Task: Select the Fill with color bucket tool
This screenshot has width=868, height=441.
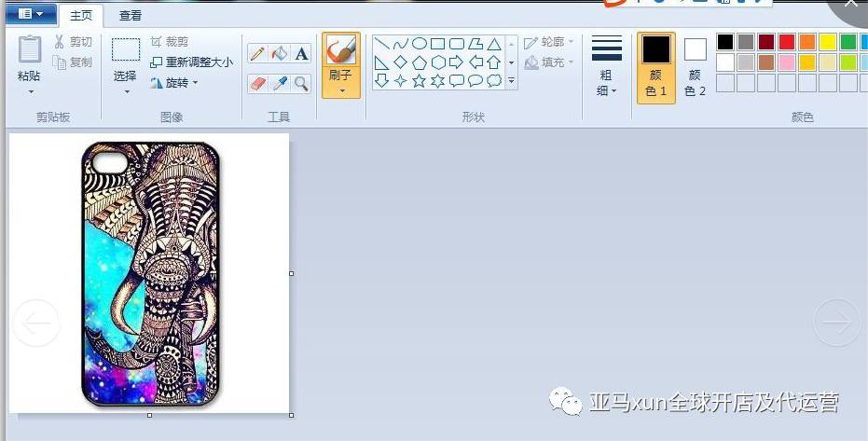Action: (280, 54)
